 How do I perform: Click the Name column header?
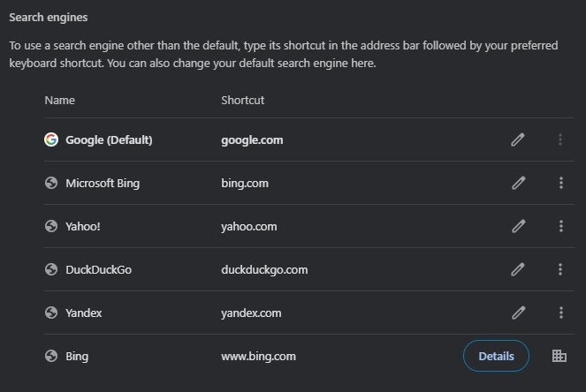[x=59, y=100]
